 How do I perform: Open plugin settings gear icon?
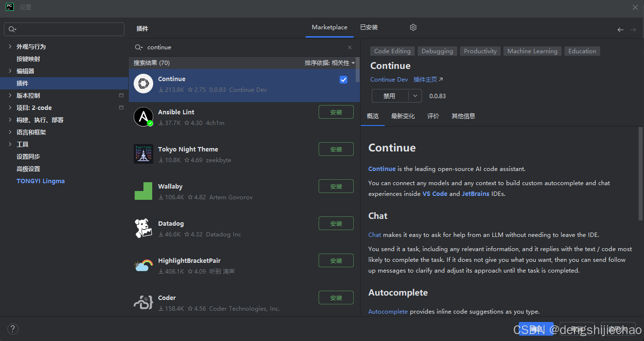[413, 27]
